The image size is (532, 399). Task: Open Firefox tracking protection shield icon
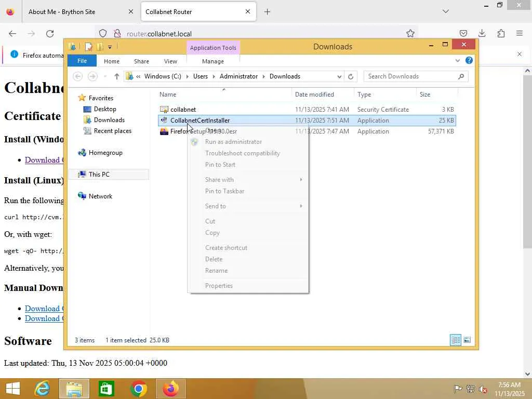point(103,33)
